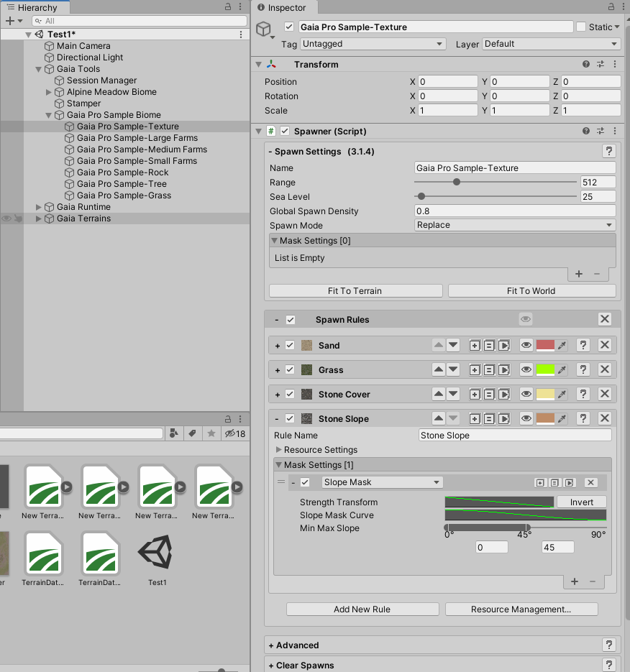This screenshot has width=630, height=672.
Task: Open Transform component three-dot menu
Action: pos(615,64)
